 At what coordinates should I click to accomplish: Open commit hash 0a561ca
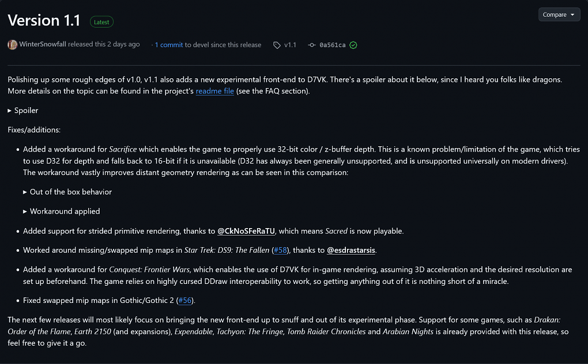coord(333,45)
